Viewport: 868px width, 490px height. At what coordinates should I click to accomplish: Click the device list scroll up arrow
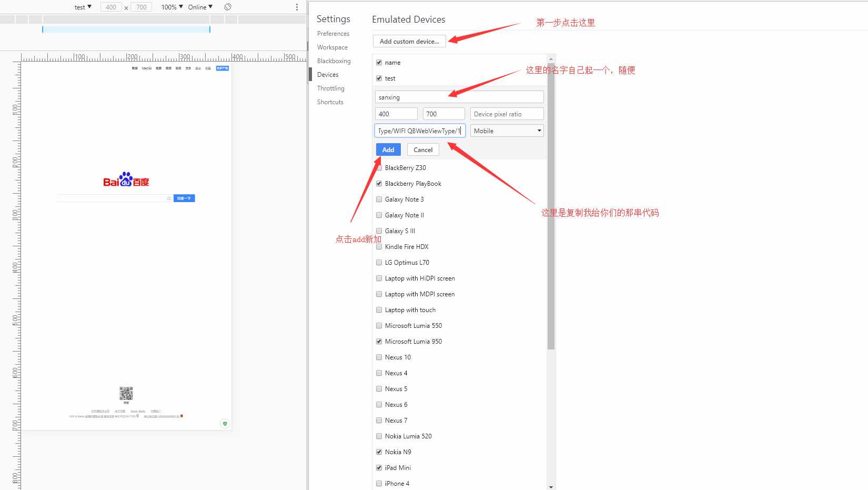(x=551, y=58)
